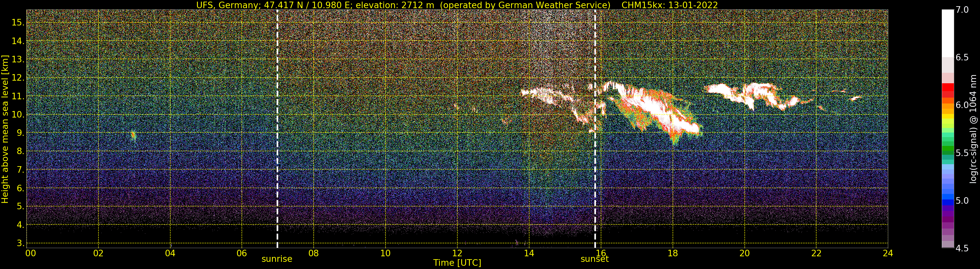Click the height axis tick label 4.
The height and width of the screenshot is (269, 980).
[20, 225]
